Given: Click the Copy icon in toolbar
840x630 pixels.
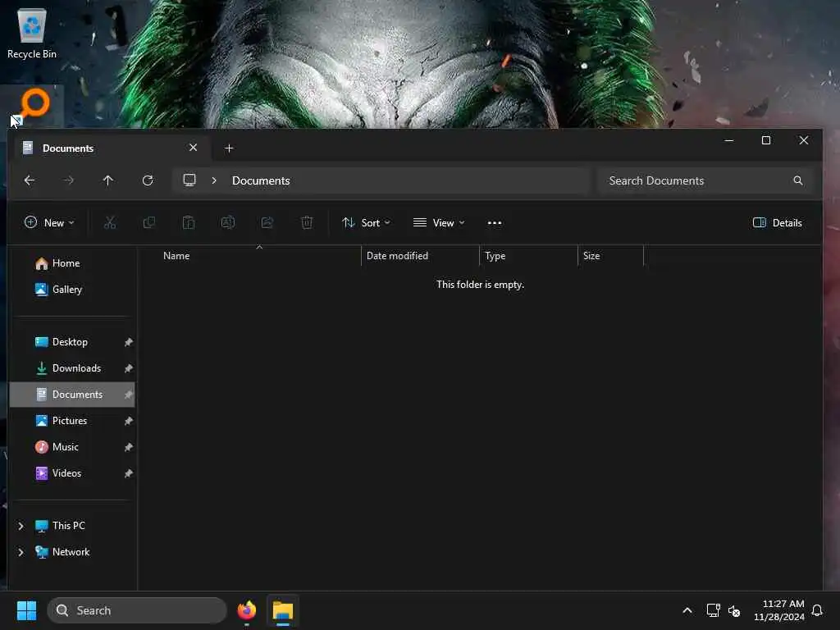Looking at the screenshot, I should click(x=149, y=222).
